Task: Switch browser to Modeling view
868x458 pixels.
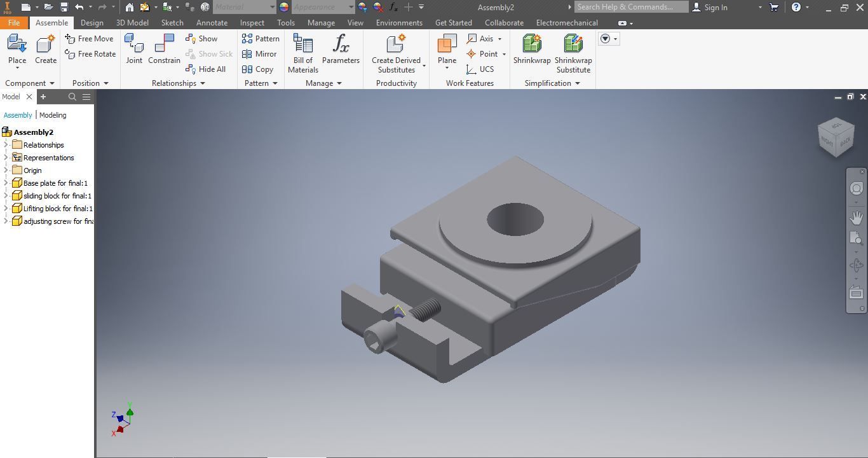Action: coord(53,115)
